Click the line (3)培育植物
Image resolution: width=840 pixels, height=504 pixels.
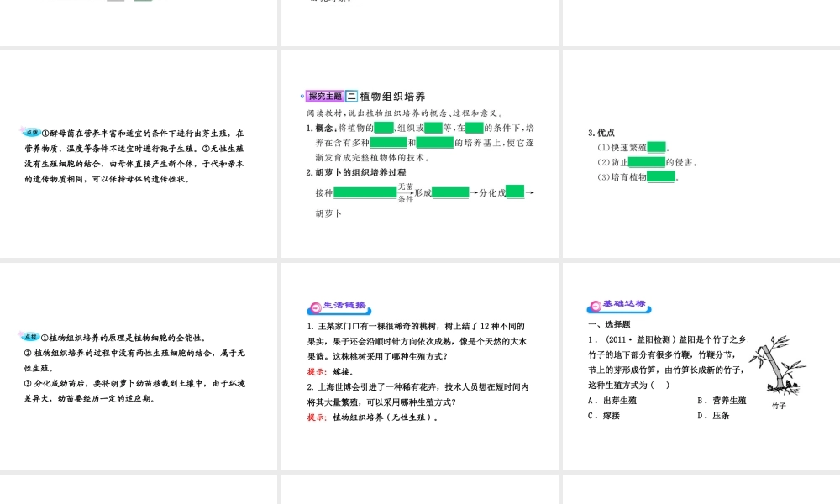638,177
